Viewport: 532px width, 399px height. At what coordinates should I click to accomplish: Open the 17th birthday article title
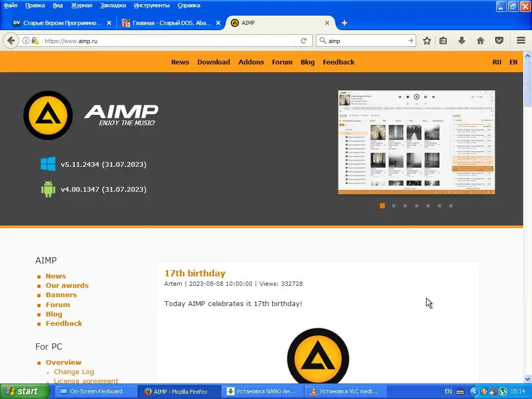pyautogui.click(x=195, y=273)
